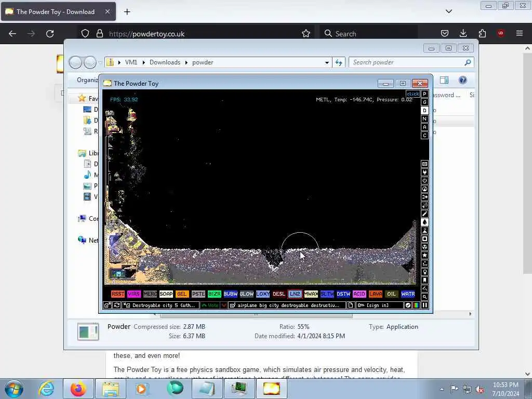
Task: Click the Firefox downloads arrow icon
Action: pos(463,33)
